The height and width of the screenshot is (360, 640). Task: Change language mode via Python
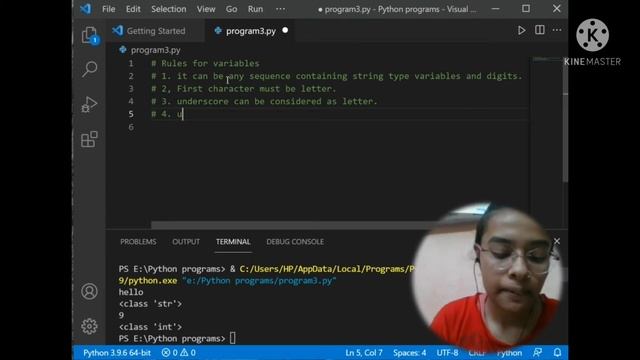509,352
